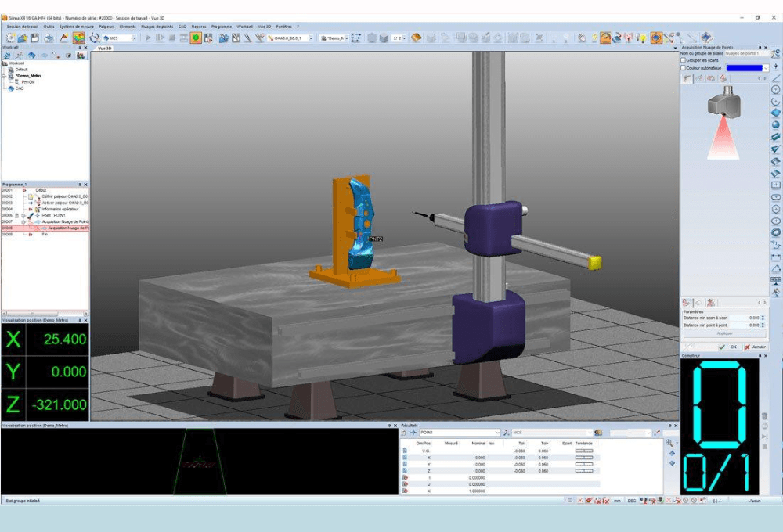This screenshot has width=783, height=532.
Task: Open the Palpeurs menu
Action: (106, 27)
